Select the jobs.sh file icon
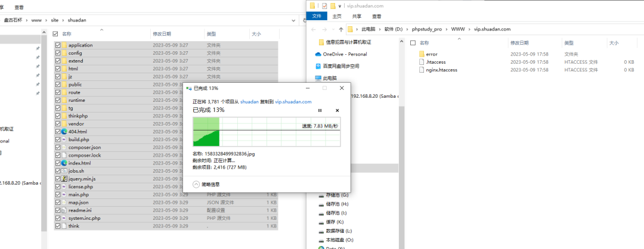The height and width of the screenshot is (249, 644). (64, 170)
